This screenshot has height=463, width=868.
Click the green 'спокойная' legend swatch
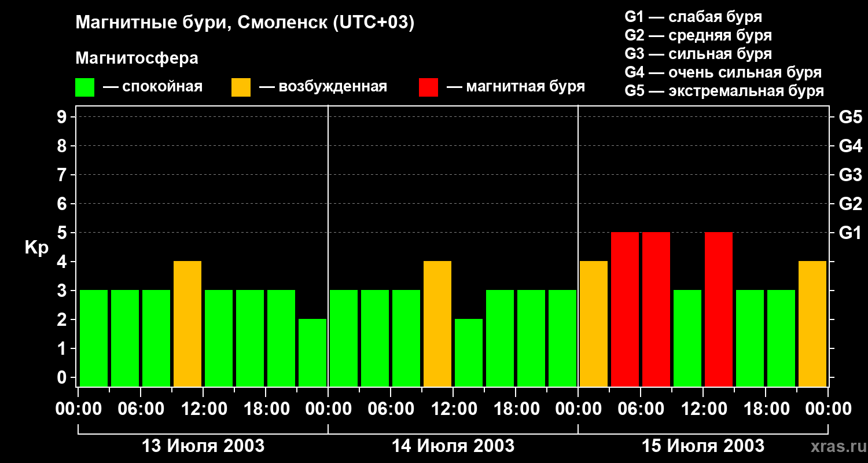tap(84, 87)
